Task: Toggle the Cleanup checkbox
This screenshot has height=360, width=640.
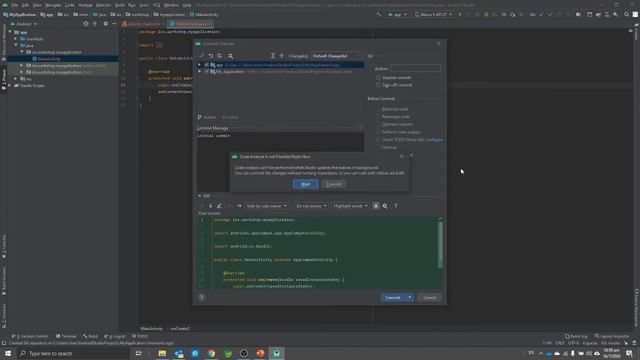Action: pyautogui.click(x=378, y=147)
